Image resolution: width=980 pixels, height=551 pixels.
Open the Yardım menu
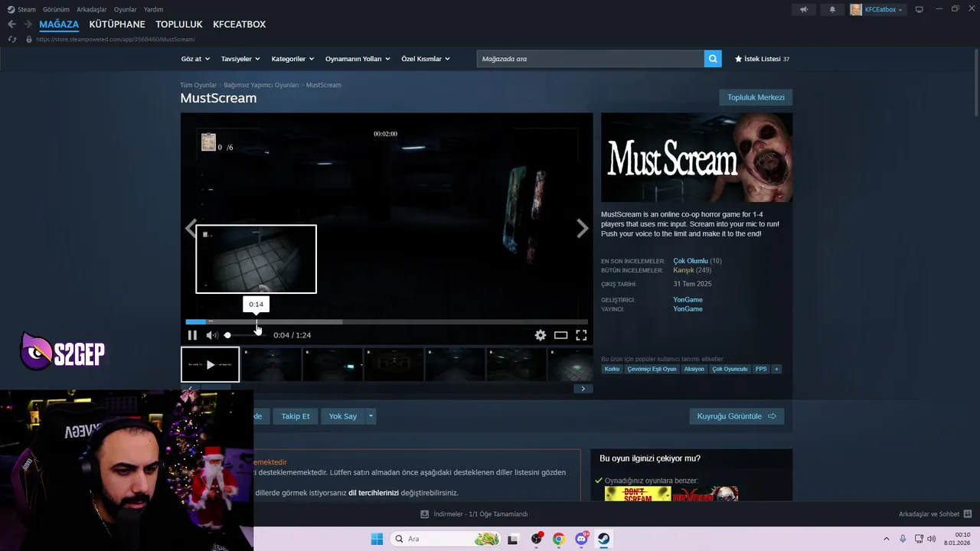[153, 9]
